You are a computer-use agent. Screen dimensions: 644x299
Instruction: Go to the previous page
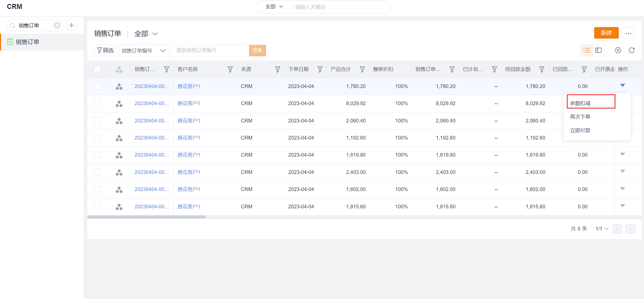(617, 229)
